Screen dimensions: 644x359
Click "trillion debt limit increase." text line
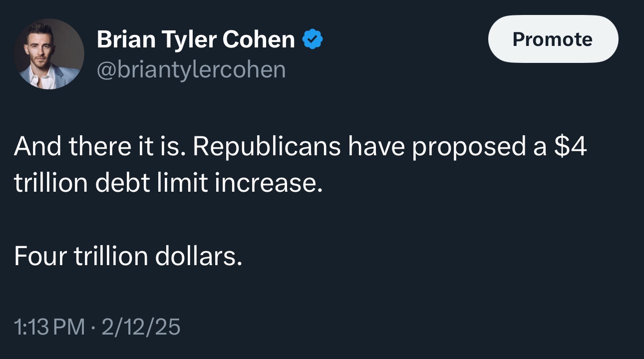coord(165,184)
